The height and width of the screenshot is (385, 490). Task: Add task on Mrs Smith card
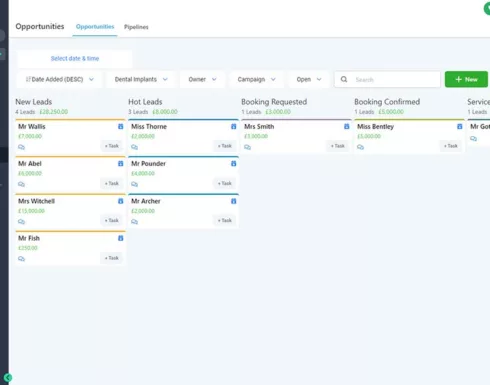[337, 146]
